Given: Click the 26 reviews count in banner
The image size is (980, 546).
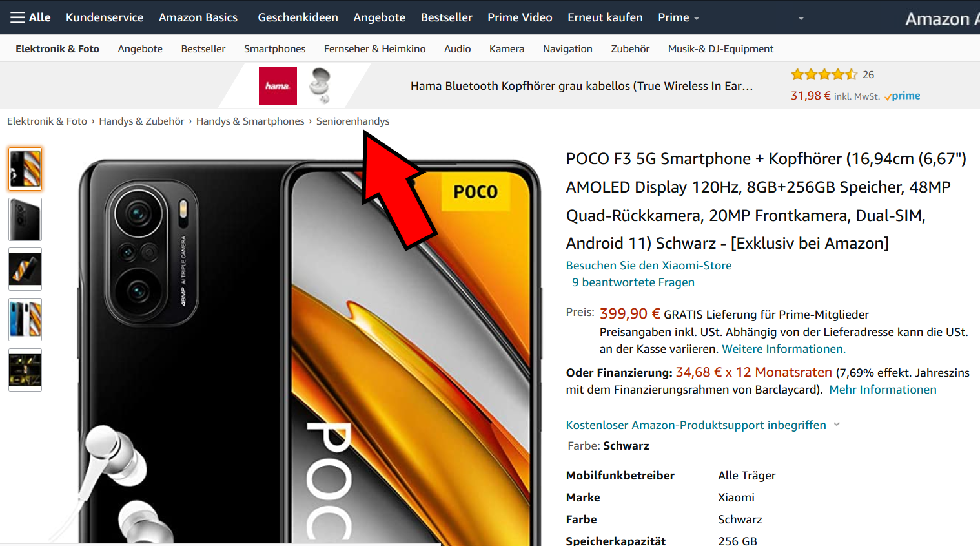Looking at the screenshot, I should coord(868,75).
